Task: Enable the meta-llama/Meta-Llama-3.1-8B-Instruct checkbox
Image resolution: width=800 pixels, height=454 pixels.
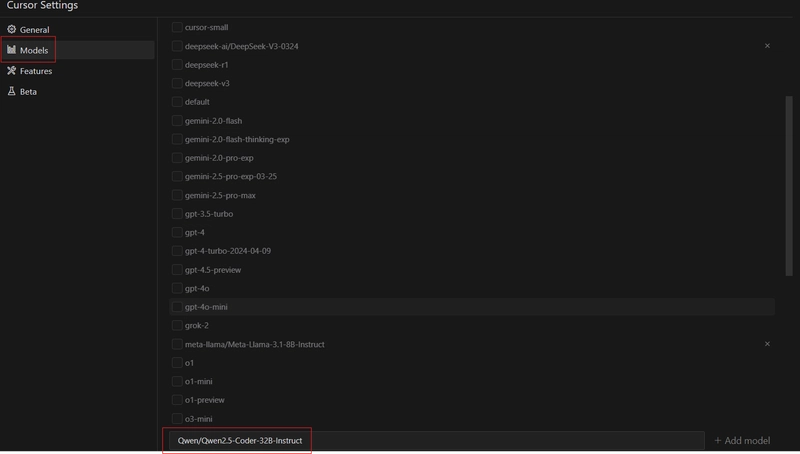Action: (177, 344)
